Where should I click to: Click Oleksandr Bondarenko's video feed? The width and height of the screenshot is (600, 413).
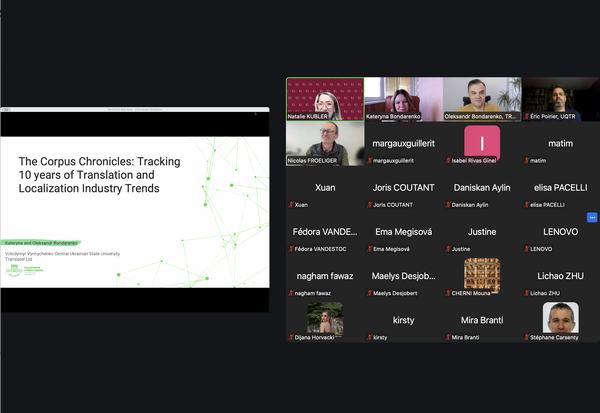pos(482,99)
